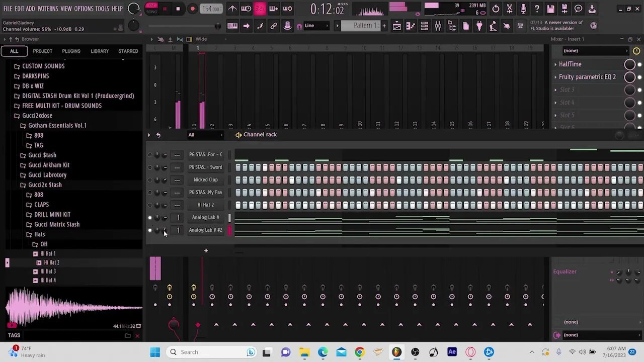The image size is (644, 362).
Task: Open the Wicked Clap channel button
Action: tap(205, 179)
